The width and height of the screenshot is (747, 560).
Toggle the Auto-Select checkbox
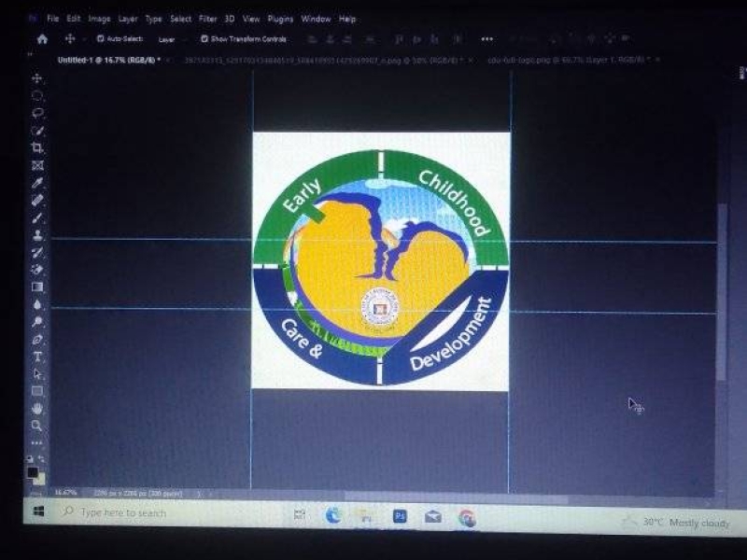(100, 39)
